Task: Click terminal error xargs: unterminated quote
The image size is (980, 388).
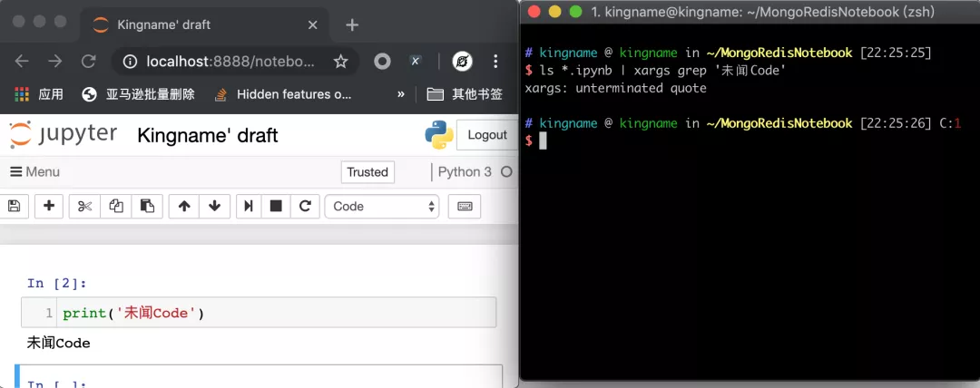Action: [615, 88]
